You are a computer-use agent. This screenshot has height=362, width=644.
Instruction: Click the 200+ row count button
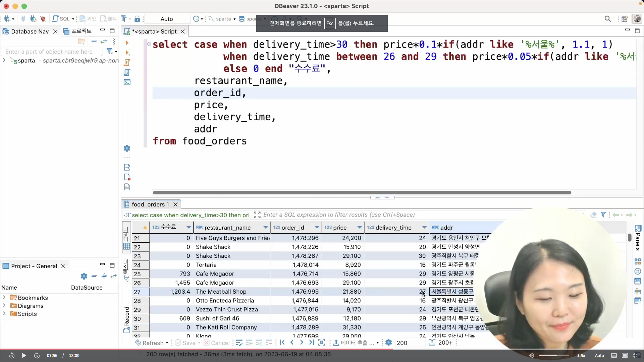click(x=441, y=343)
